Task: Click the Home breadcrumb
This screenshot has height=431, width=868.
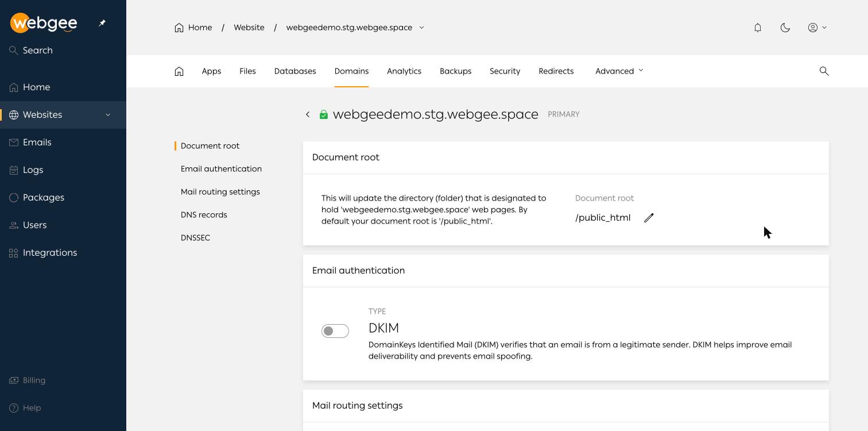Action: [x=193, y=28]
